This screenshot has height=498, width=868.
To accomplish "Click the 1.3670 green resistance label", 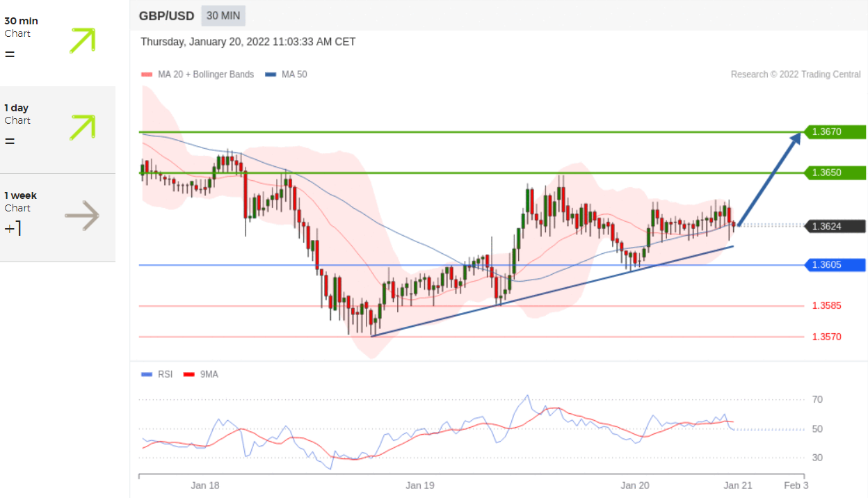I will coord(835,131).
